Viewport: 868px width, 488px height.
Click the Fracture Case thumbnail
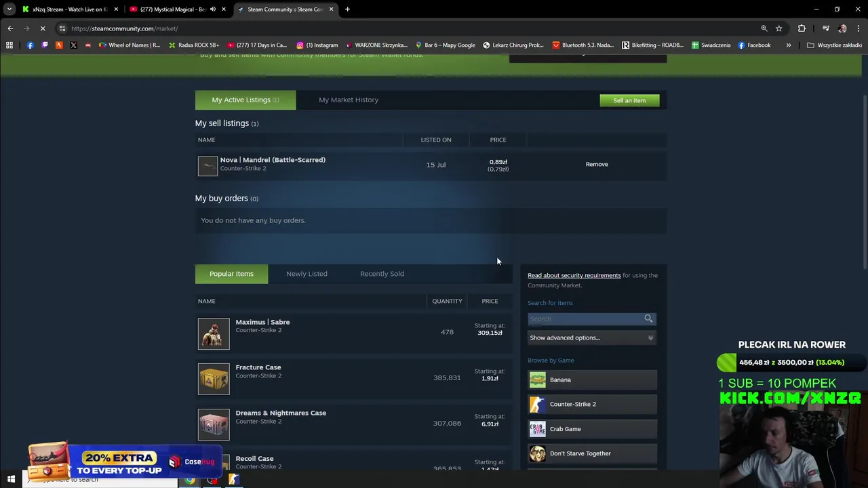[x=214, y=379]
